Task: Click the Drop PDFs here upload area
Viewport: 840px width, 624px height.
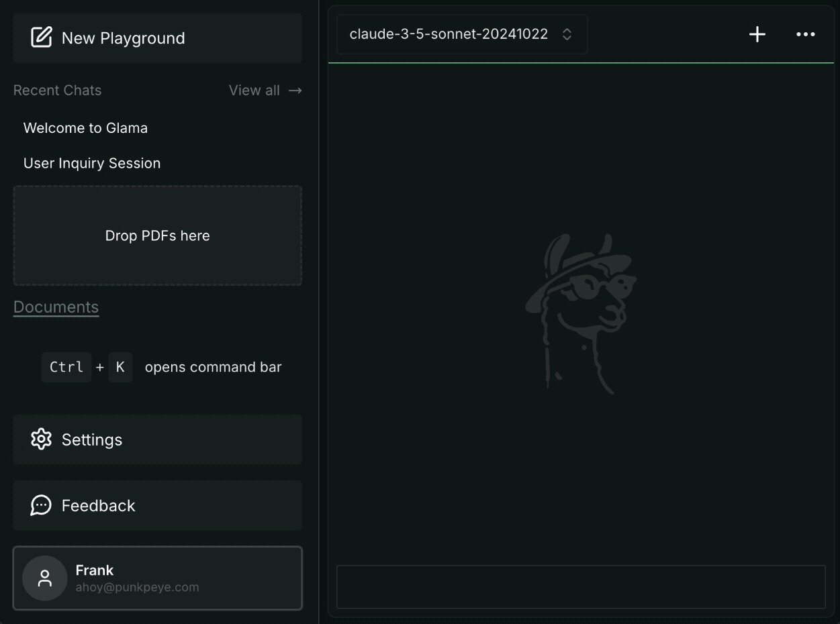Action: pos(157,236)
